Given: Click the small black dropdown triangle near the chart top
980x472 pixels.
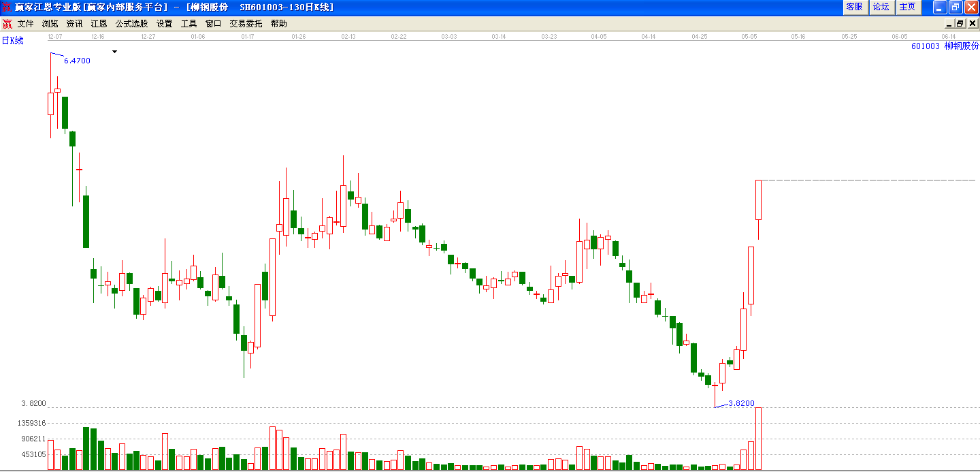Looking at the screenshot, I should [114, 52].
